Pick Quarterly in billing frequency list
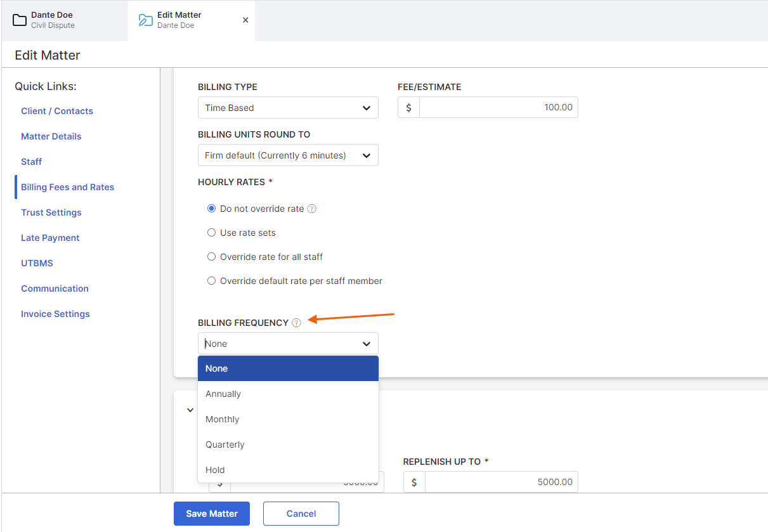The width and height of the screenshot is (768, 532). pyautogui.click(x=288, y=444)
